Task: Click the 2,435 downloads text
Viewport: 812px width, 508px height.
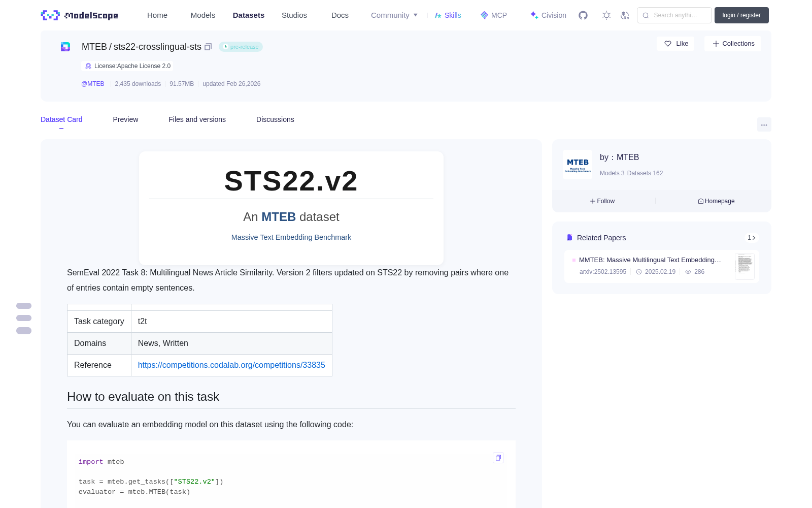Action: tap(138, 84)
